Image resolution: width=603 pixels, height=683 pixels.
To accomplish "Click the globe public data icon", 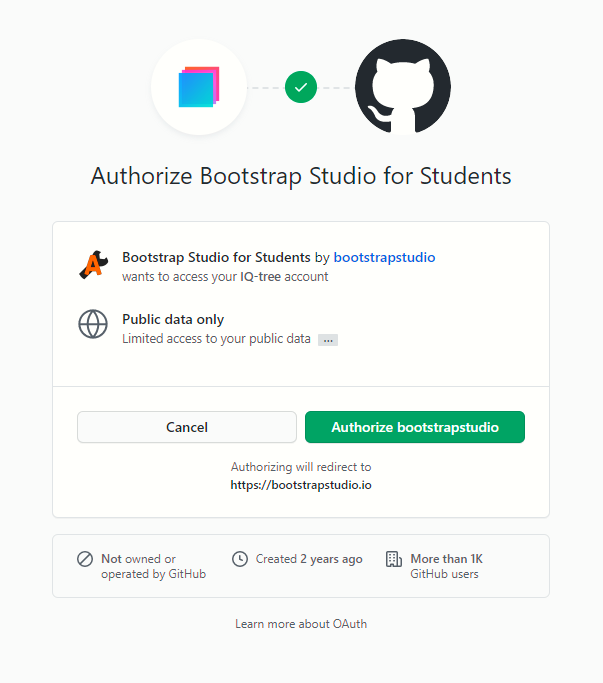I will click(93, 324).
